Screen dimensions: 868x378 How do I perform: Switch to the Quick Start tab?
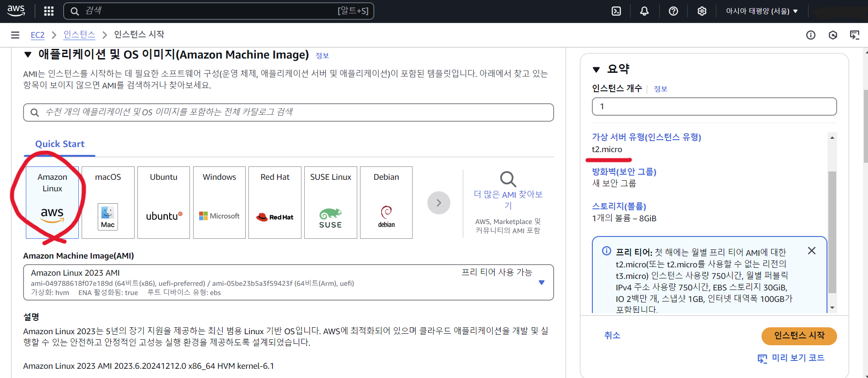[60, 144]
